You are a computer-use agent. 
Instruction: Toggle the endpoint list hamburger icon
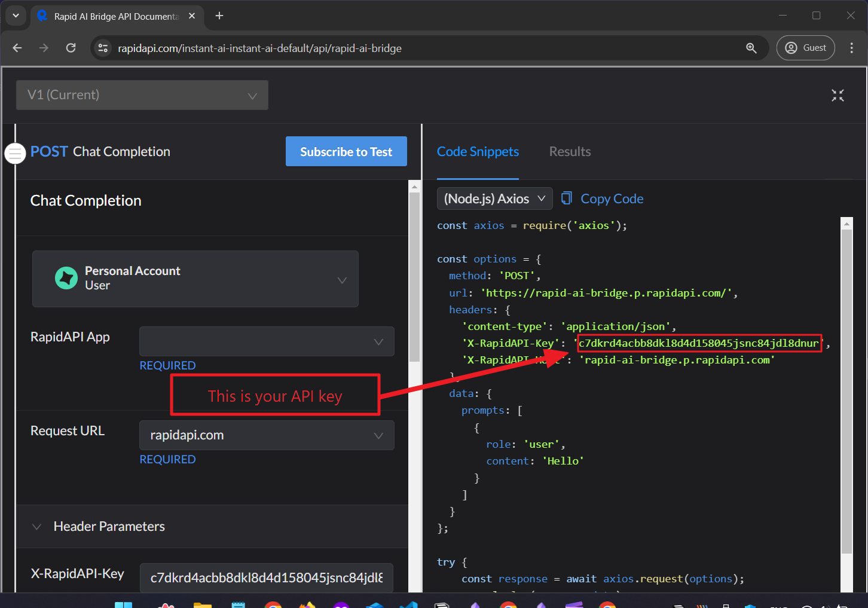[15, 154]
